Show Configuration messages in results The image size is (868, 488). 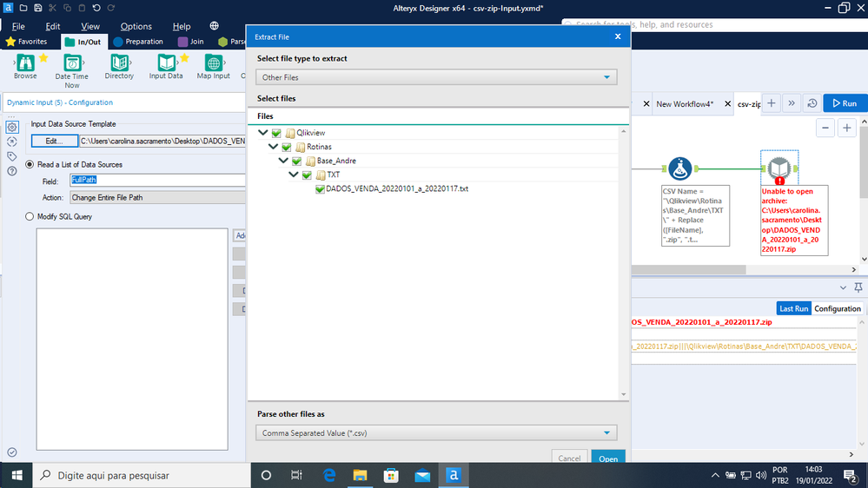[x=837, y=308]
